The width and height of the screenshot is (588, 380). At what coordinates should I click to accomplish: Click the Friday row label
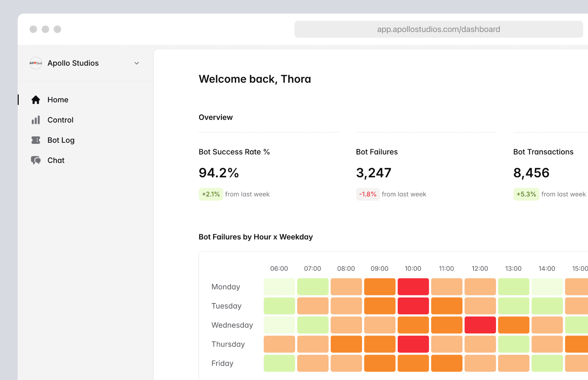[x=222, y=363]
